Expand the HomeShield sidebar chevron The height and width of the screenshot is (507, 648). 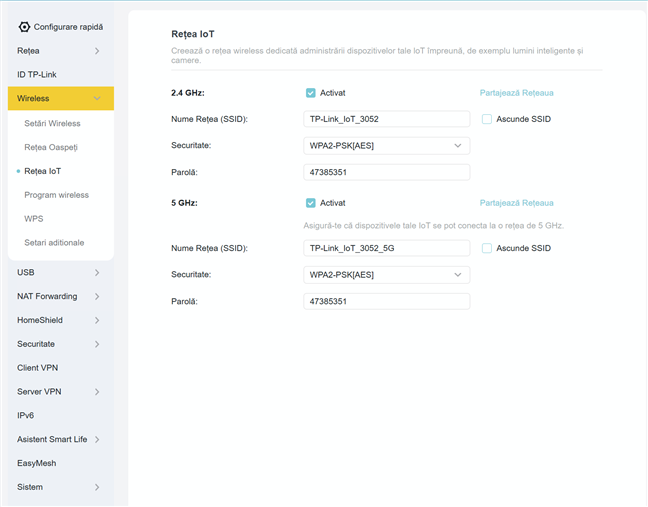pyautogui.click(x=97, y=320)
